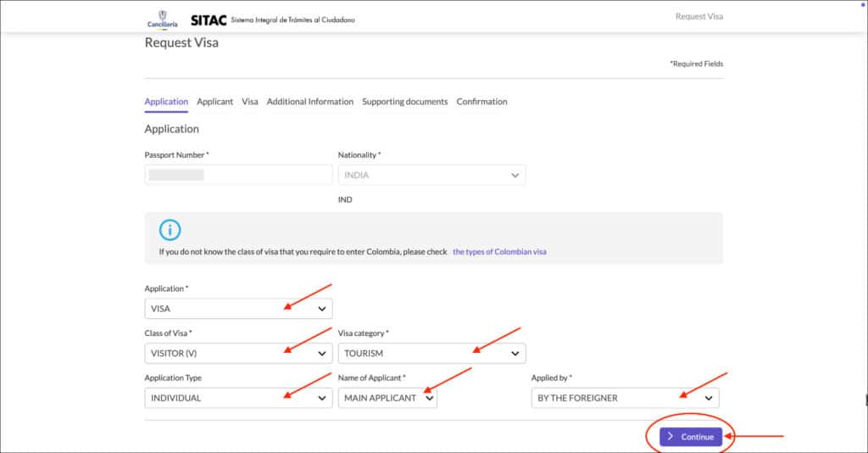Click the Applied by label
Image resolution: width=868 pixels, height=453 pixels.
551,378
